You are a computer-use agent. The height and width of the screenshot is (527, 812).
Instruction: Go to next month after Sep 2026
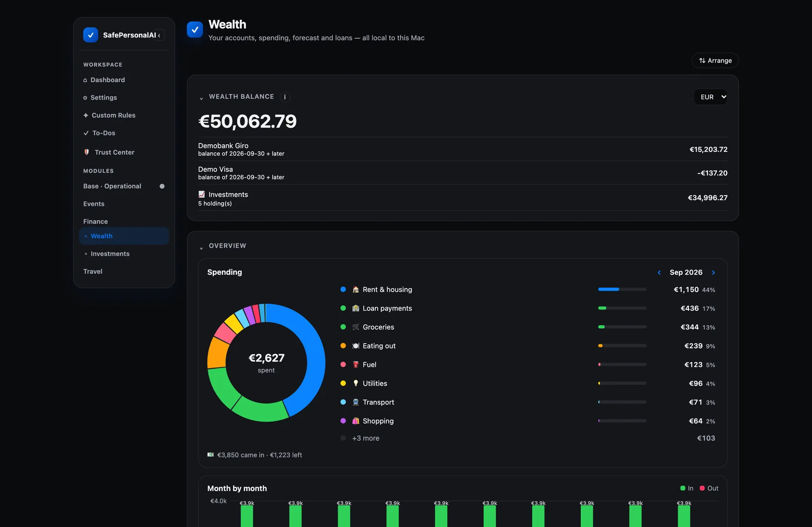coord(713,272)
